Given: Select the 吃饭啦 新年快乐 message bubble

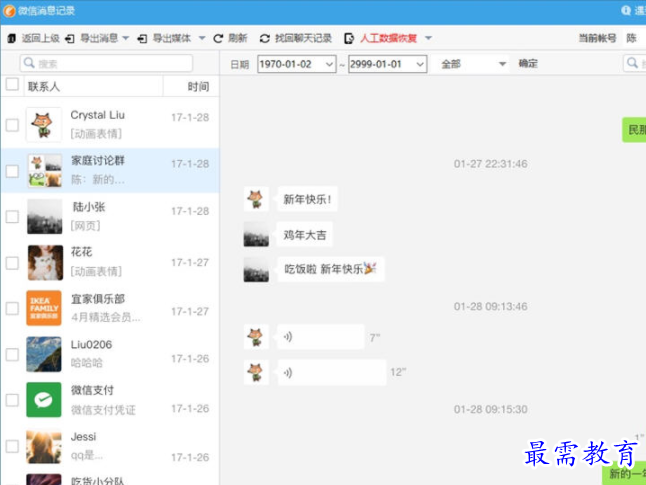Looking at the screenshot, I should click(x=331, y=269).
